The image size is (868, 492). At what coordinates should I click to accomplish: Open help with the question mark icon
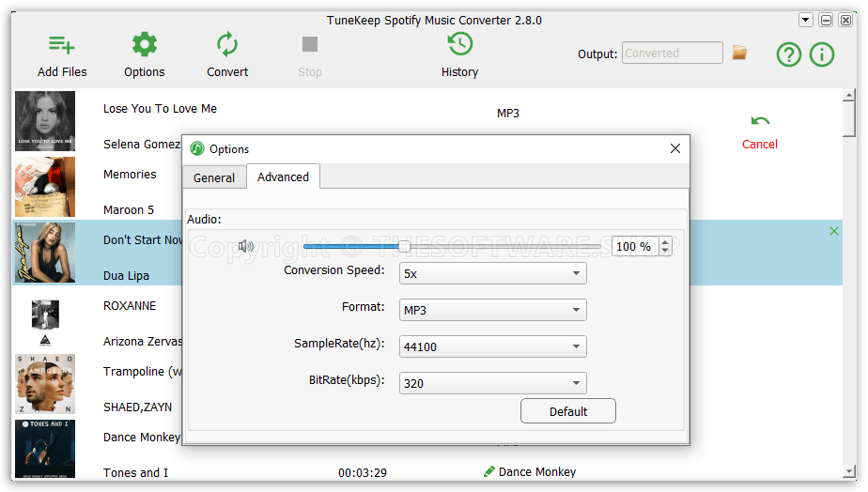[x=789, y=54]
